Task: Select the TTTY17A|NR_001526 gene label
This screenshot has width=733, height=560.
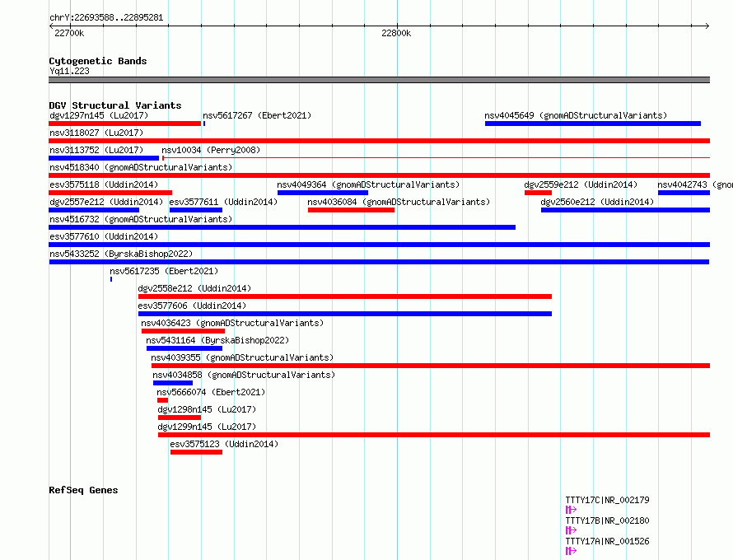Action: 607,541
